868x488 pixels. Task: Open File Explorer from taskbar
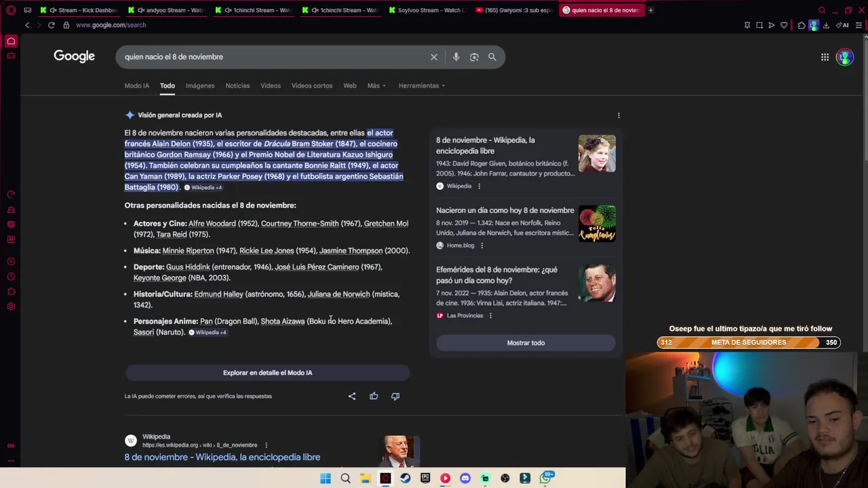point(365,479)
